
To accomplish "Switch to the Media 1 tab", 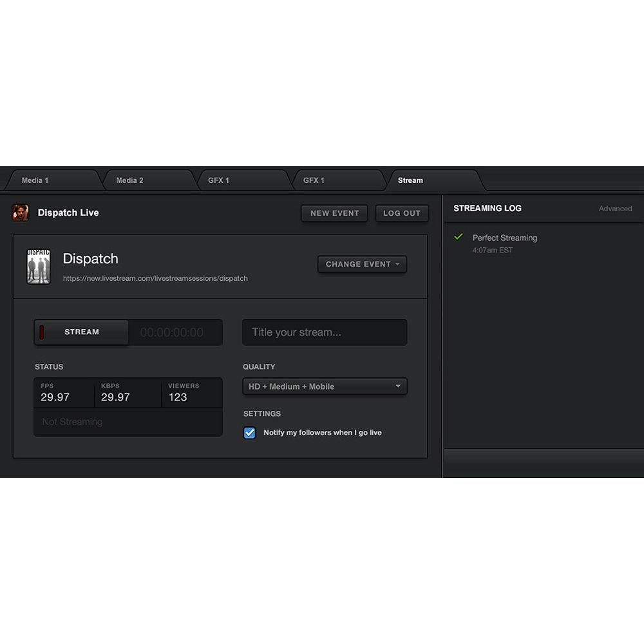I will (35, 180).
